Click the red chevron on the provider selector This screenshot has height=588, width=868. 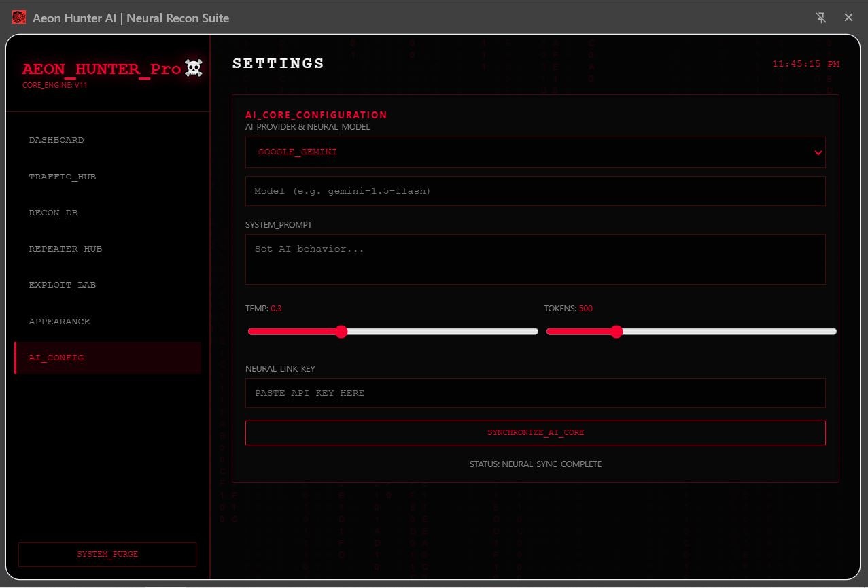(x=818, y=152)
